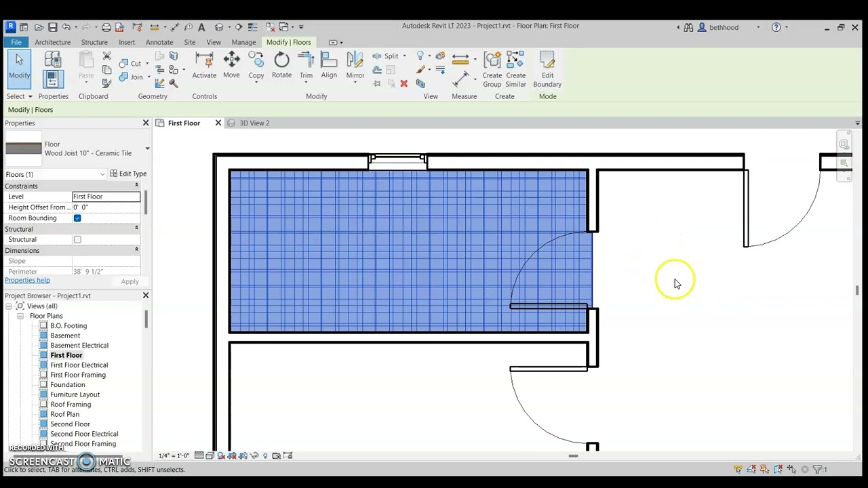Image resolution: width=868 pixels, height=488 pixels.
Task: Click the Aligned Dimension icon in Measure panel
Action: pyautogui.click(x=460, y=80)
